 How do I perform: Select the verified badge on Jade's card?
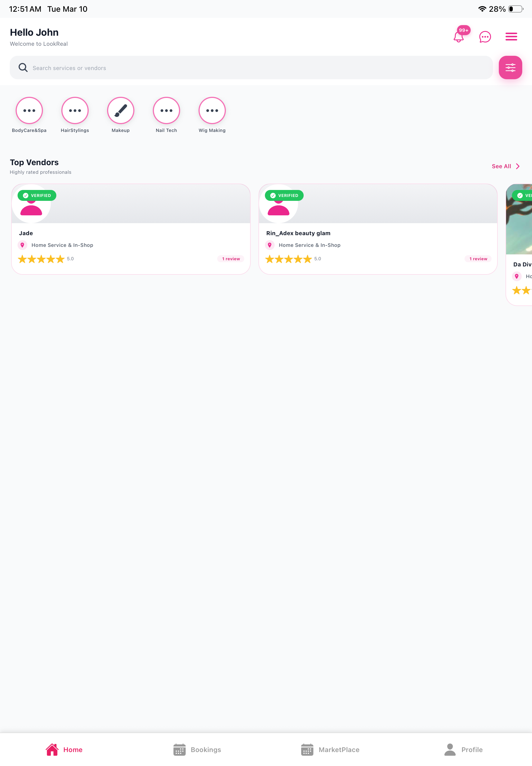point(37,195)
